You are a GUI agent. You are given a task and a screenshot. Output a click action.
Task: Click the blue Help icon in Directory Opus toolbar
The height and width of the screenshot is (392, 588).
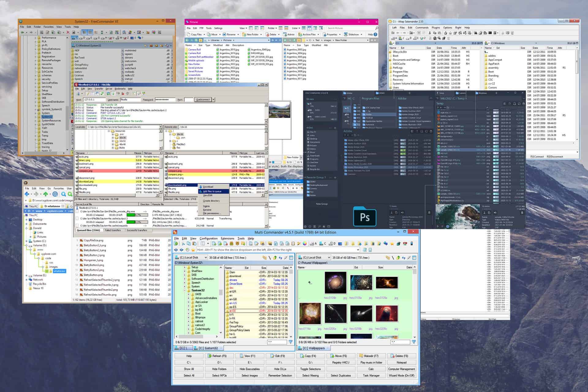tap(375, 35)
